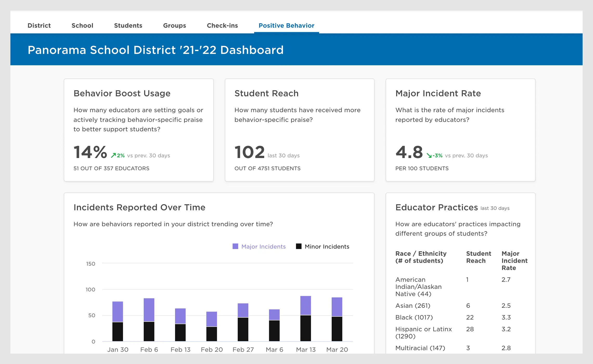Image resolution: width=593 pixels, height=364 pixels.
Task: Click the '51 OUT OF 357 EDUCATORS' text
Action: click(x=111, y=168)
